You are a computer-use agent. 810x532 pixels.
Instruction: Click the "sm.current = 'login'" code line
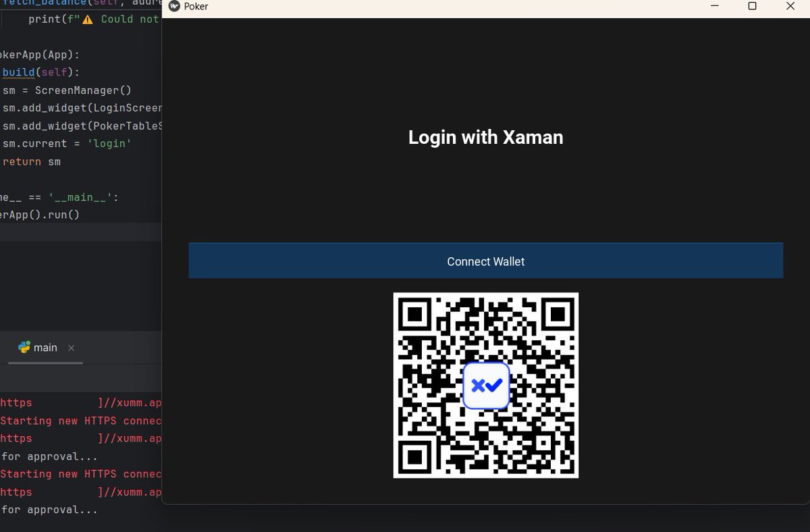point(67,144)
